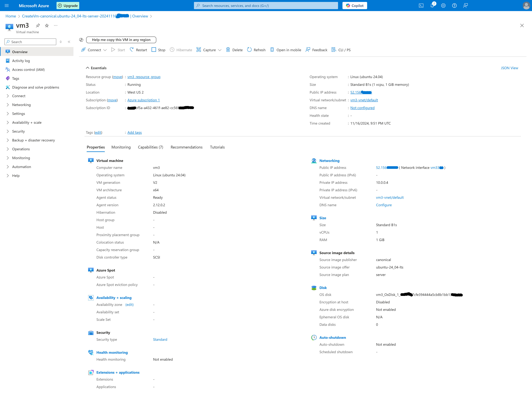Delete the virtual machine

pos(234,50)
